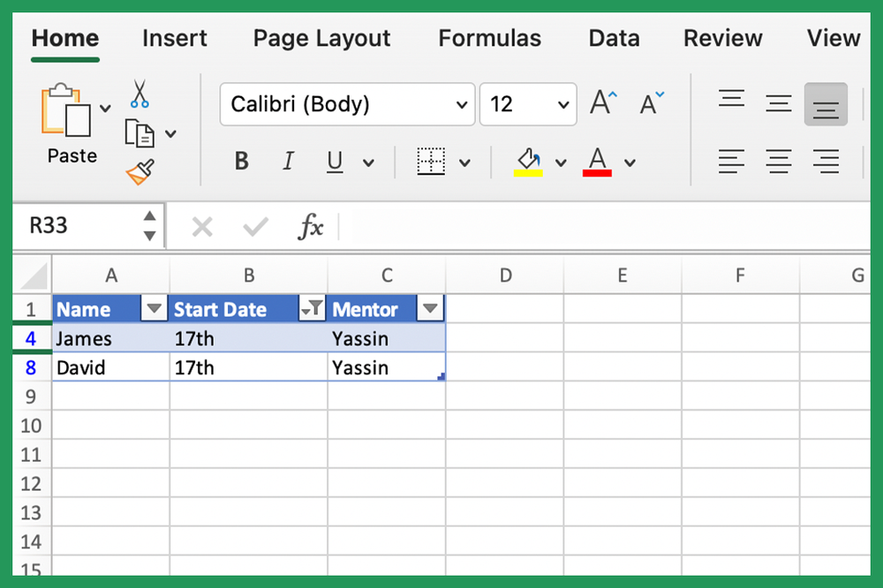Open the Start Date filter dropdown
The image size is (883, 588).
pos(313,308)
